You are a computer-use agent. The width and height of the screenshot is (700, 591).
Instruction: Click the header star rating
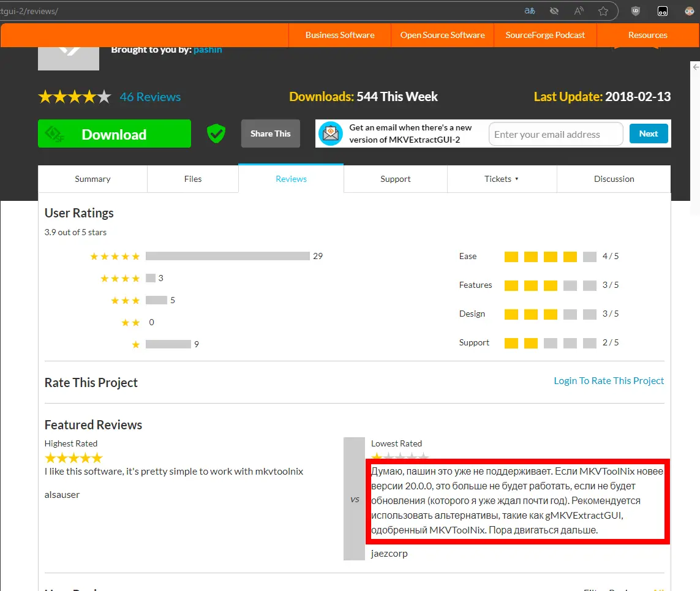[75, 96]
